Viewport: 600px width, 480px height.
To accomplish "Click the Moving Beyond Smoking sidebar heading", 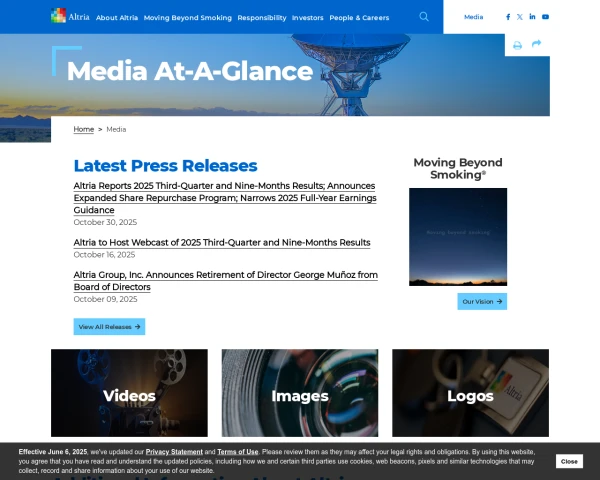I will click(x=458, y=168).
